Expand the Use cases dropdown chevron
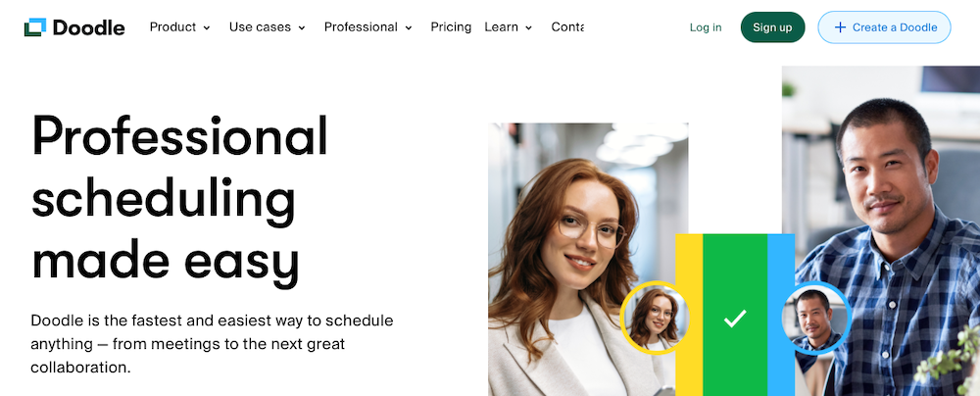980x396 pixels. pos(302,28)
